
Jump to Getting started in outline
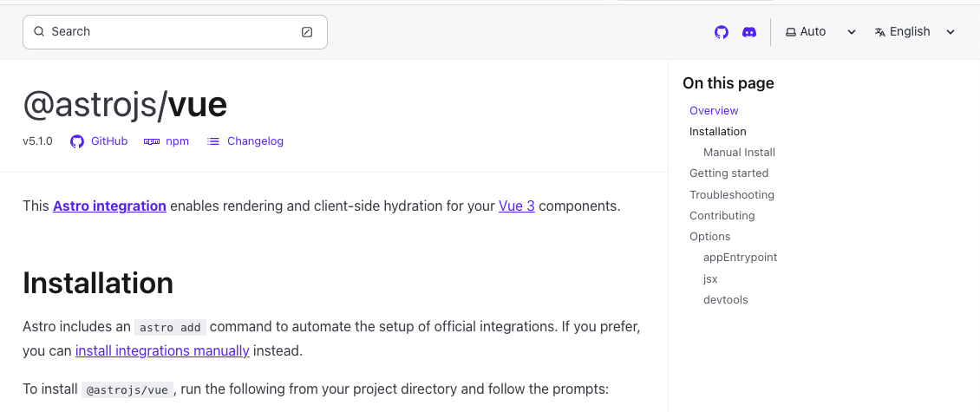(728, 173)
